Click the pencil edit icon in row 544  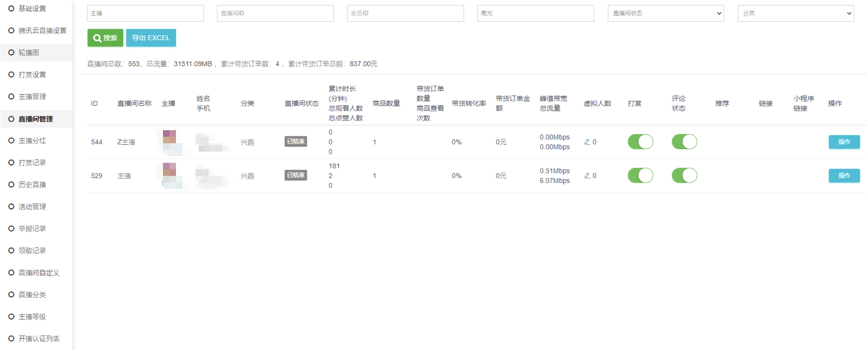(x=587, y=142)
